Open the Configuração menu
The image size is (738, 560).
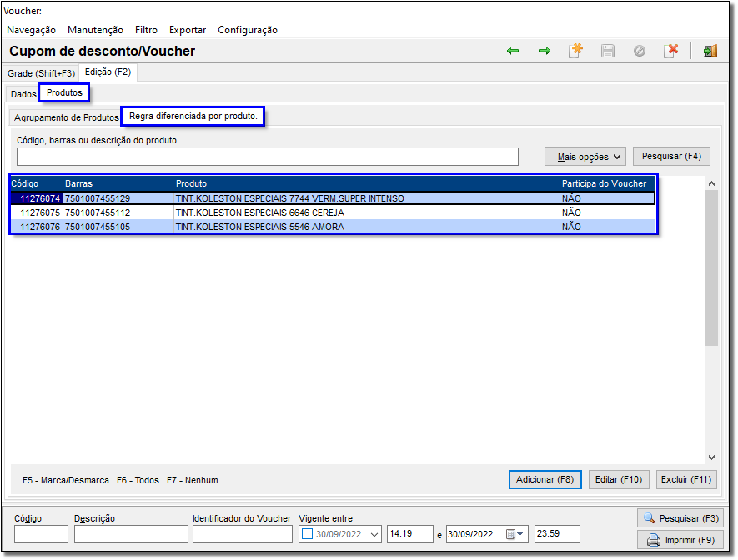[248, 30]
